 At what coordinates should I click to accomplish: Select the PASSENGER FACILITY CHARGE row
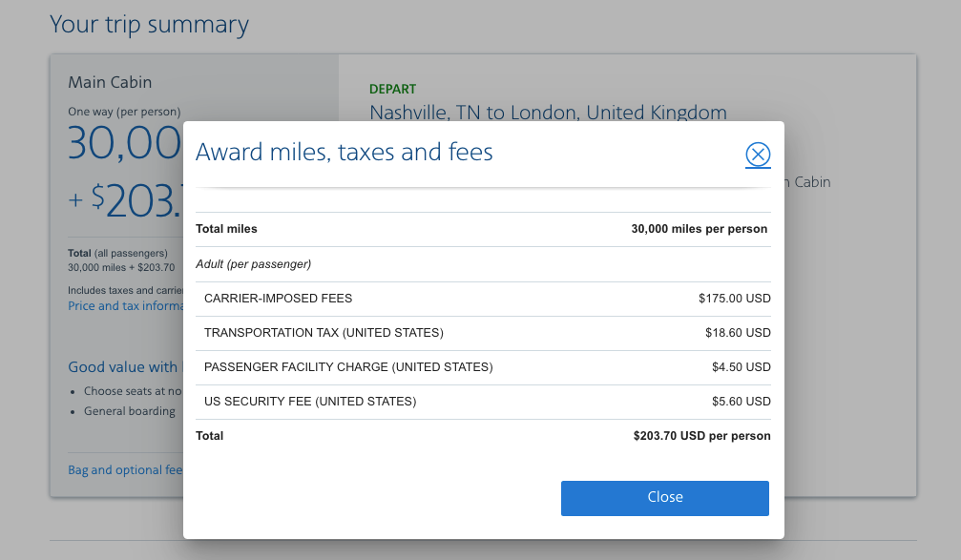(347, 367)
